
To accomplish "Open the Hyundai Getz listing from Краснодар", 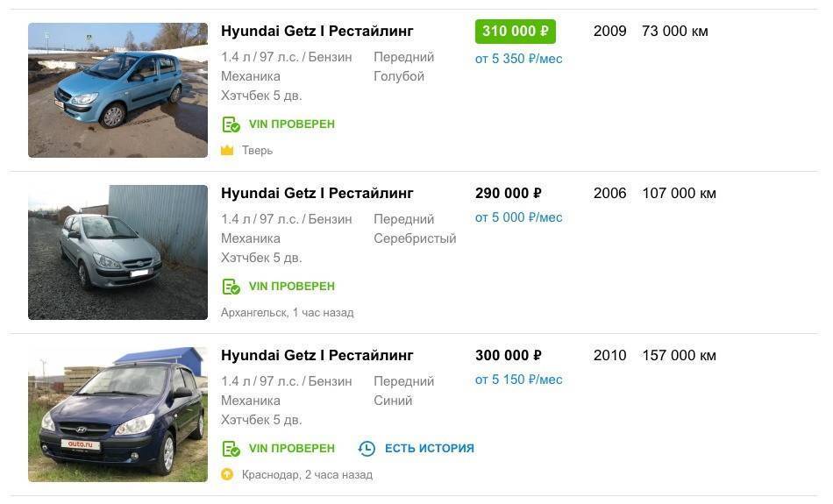I will [317, 356].
